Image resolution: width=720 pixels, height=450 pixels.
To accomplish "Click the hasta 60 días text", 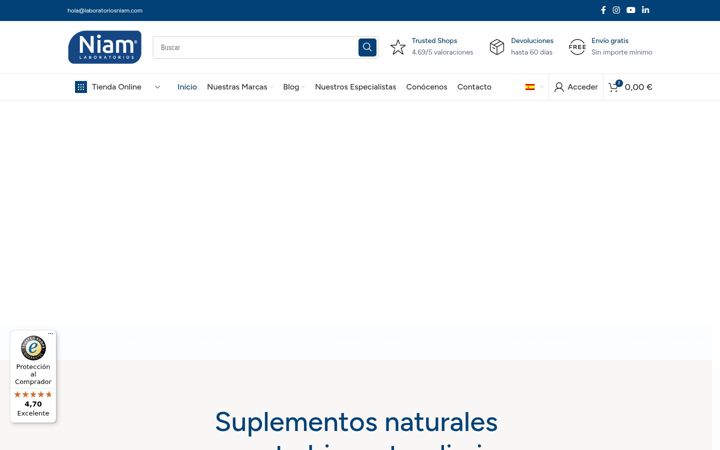I will click(x=532, y=52).
